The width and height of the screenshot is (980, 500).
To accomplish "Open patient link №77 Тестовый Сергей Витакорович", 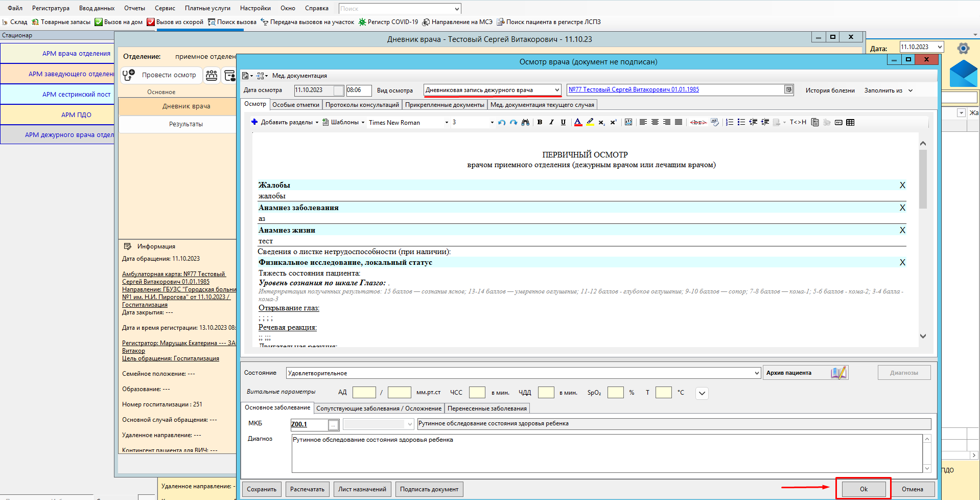I will click(634, 89).
